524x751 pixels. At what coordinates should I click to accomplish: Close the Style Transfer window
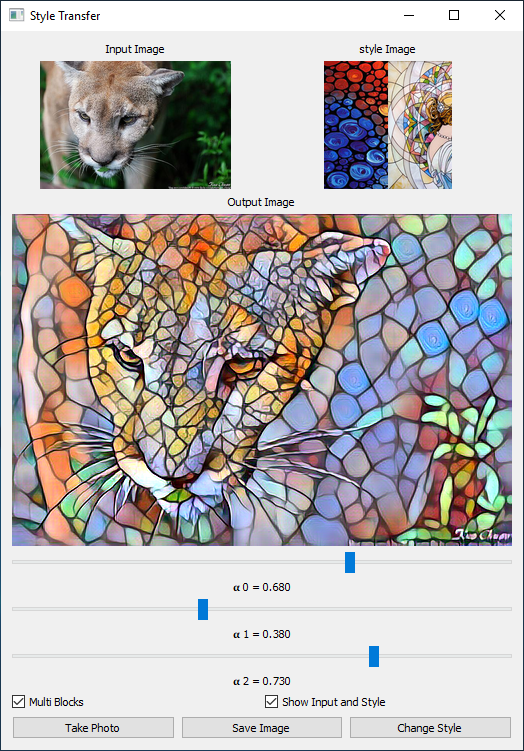500,15
